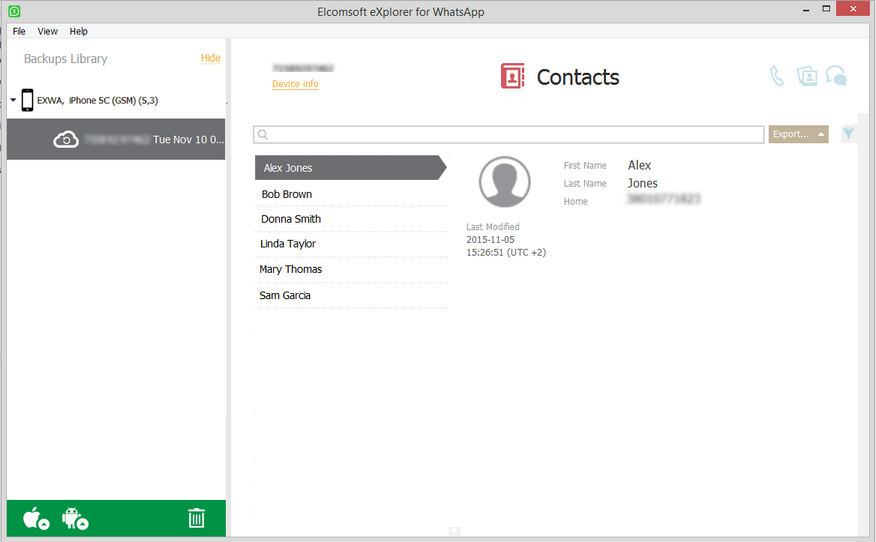876x542 pixels.
Task: Click Alex Jones avatar picture
Action: click(x=504, y=182)
